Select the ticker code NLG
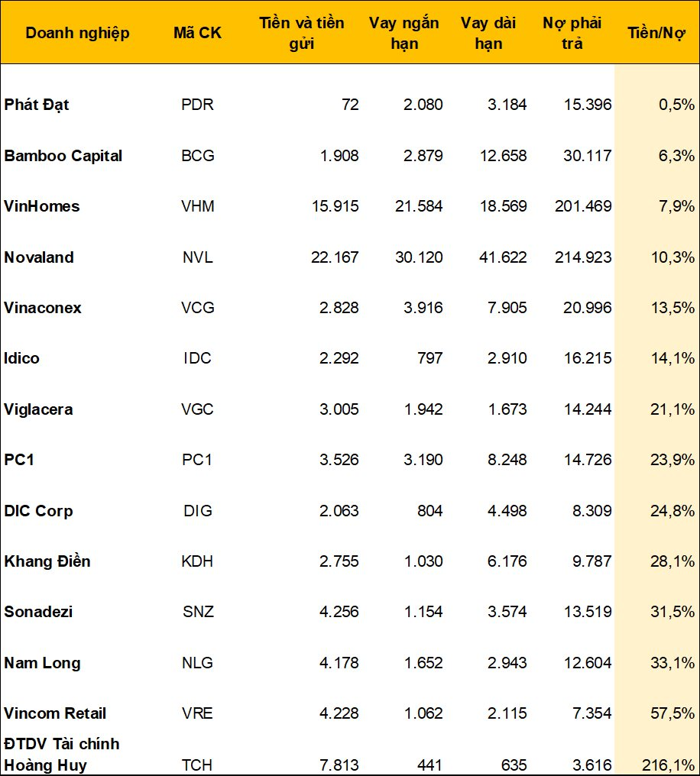The width and height of the screenshot is (700, 776). pos(197,663)
